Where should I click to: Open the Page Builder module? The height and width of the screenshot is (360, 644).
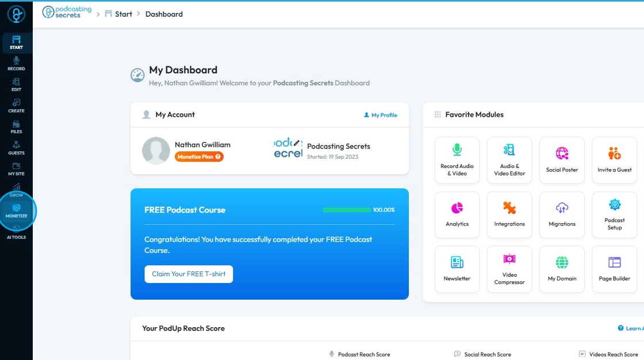click(615, 269)
